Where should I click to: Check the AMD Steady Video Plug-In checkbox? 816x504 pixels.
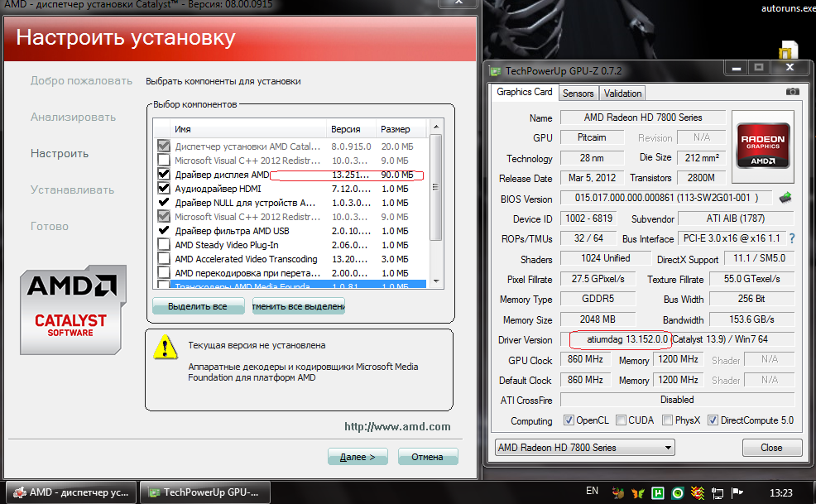[164, 244]
